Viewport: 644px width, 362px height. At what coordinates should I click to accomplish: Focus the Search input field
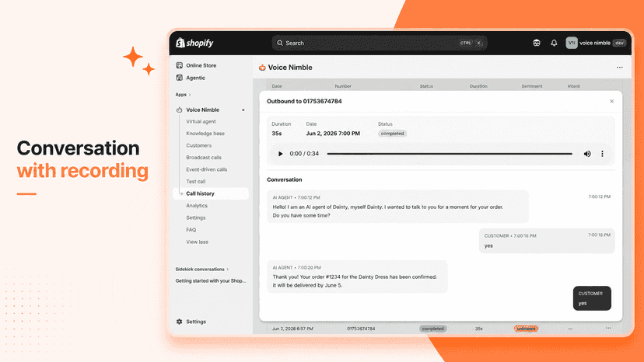tap(380, 43)
